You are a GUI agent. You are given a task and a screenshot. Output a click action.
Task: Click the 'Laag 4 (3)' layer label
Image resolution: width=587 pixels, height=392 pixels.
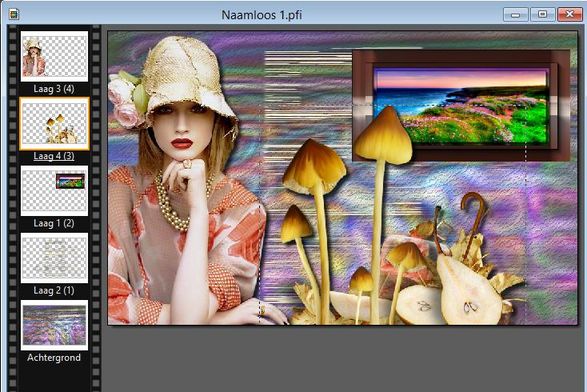point(54,156)
